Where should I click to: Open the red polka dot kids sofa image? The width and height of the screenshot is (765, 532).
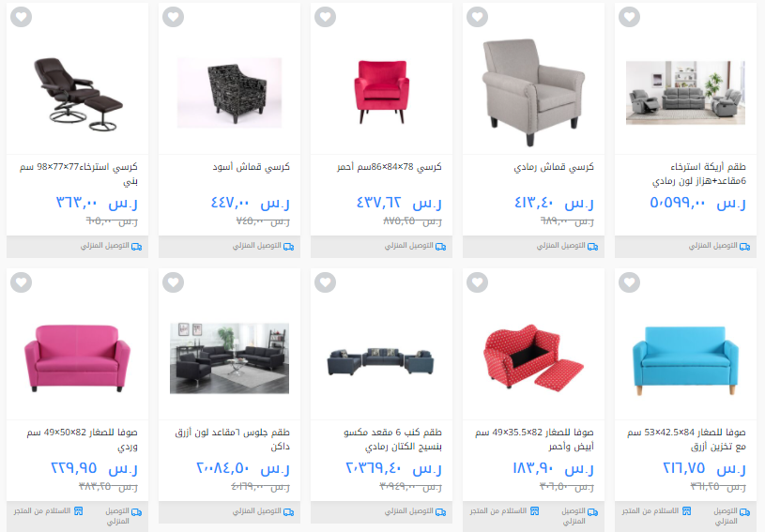(533, 357)
